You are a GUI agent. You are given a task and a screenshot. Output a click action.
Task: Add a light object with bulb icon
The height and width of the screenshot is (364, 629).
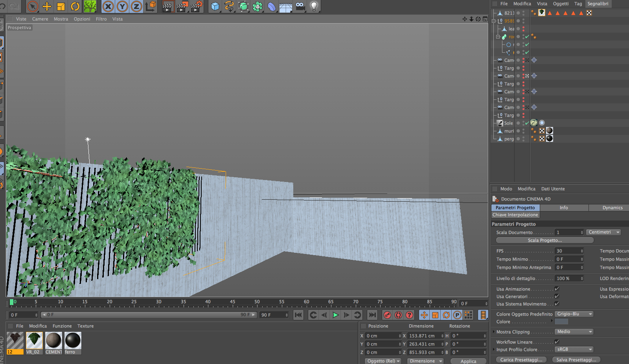(x=314, y=6)
